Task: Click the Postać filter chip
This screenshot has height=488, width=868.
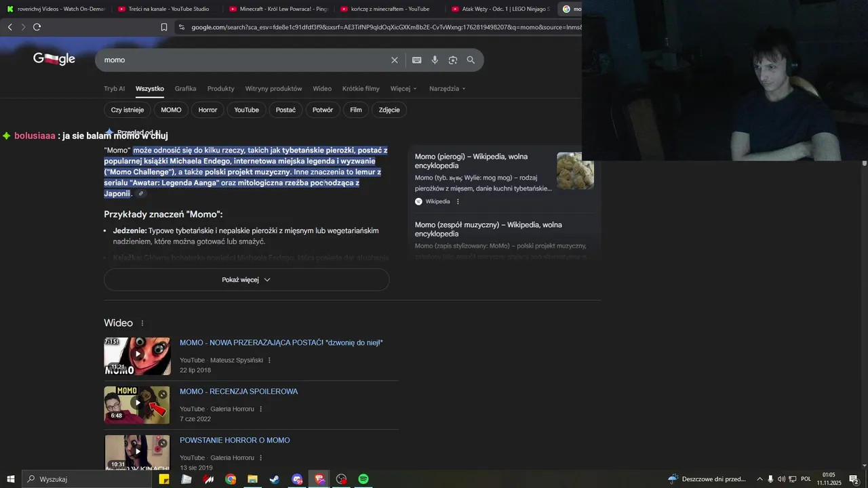Action: coord(285,110)
